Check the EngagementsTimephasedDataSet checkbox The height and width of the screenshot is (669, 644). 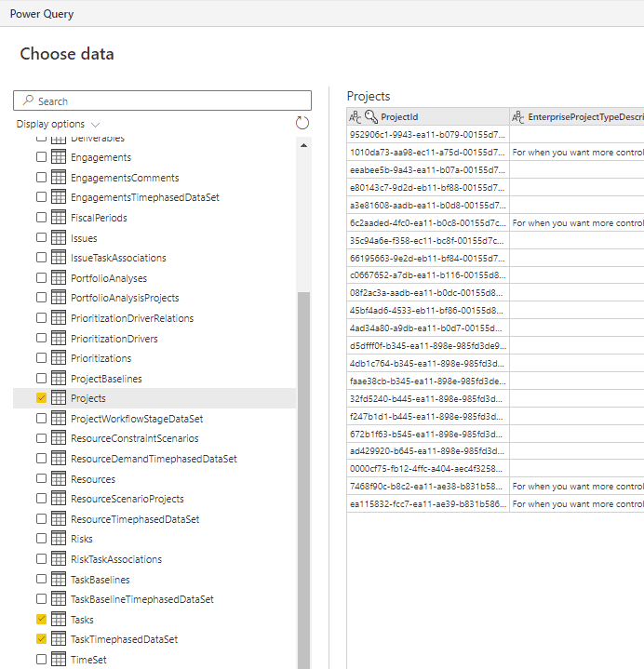tap(41, 196)
